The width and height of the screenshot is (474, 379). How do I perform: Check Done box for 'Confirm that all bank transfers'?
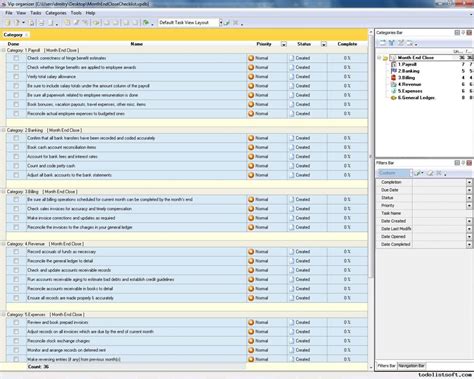point(16,138)
